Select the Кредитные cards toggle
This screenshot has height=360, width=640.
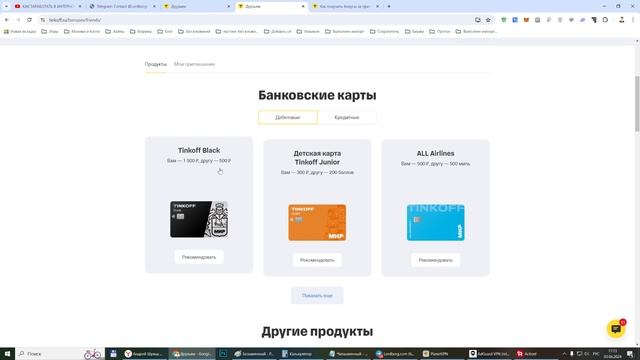click(347, 117)
